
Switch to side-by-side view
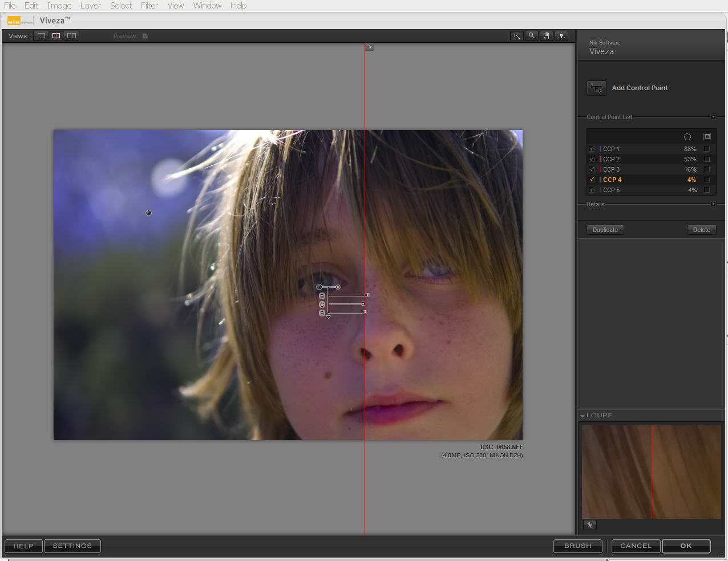pyautogui.click(x=71, y=36)
